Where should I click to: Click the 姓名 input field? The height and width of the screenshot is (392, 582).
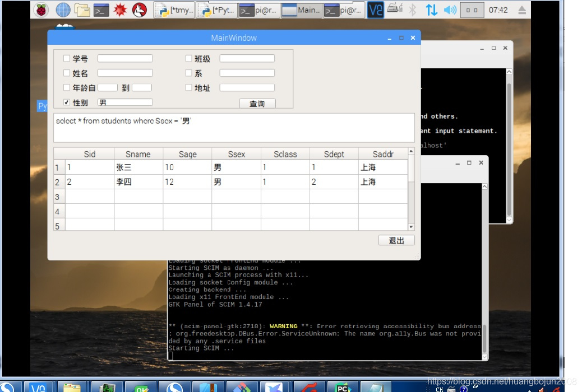(125, 73)
